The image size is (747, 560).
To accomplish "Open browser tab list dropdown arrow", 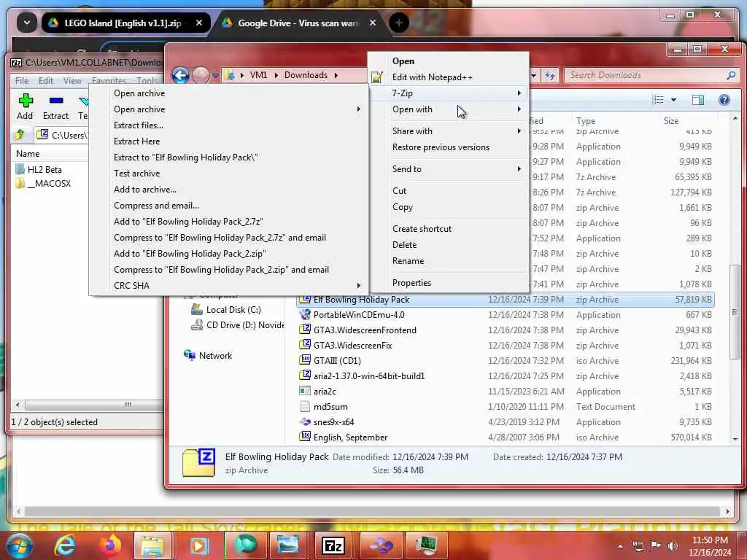I will pyautogui.click(x=27, y=23).
